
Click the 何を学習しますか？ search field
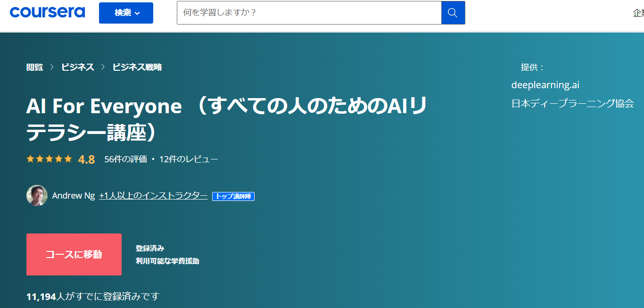tap(309, 13)
